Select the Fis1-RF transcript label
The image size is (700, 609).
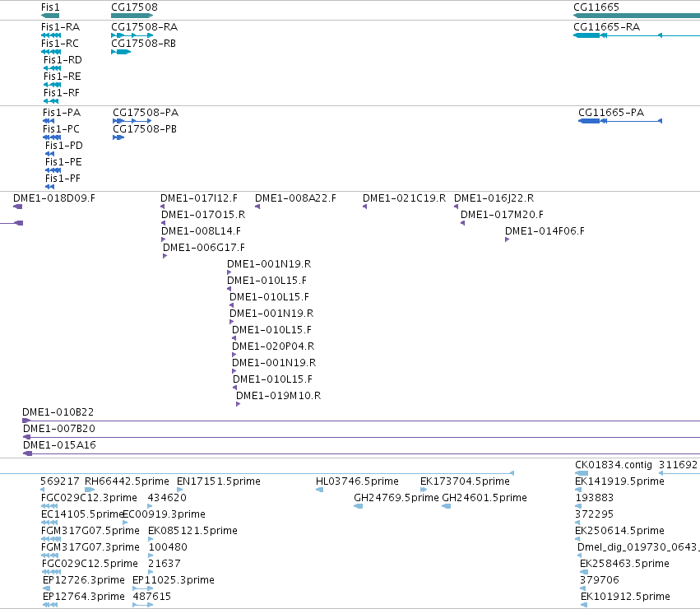(x=62, y=93)
